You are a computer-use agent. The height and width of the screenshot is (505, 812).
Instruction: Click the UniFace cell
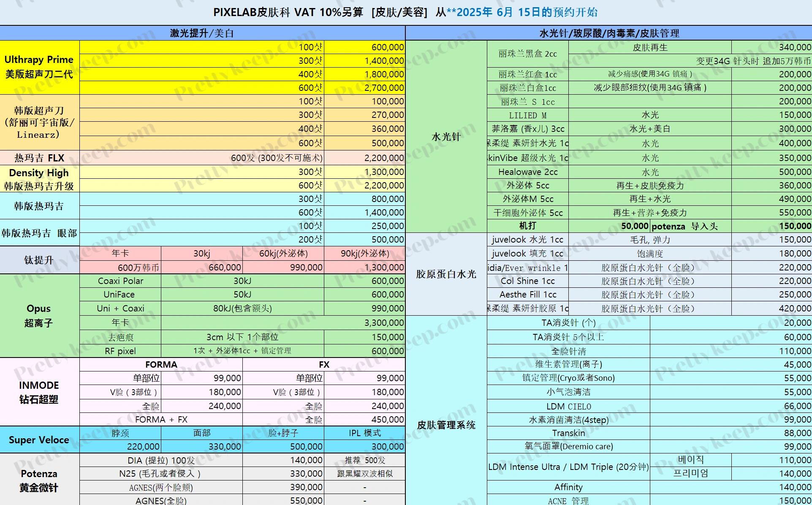[x=120, y=295]
